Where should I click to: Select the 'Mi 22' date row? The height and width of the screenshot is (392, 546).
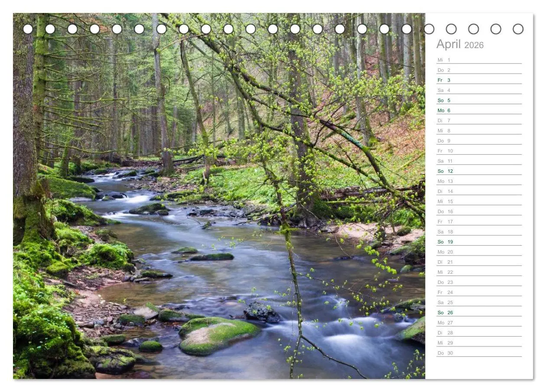[479, 272]
